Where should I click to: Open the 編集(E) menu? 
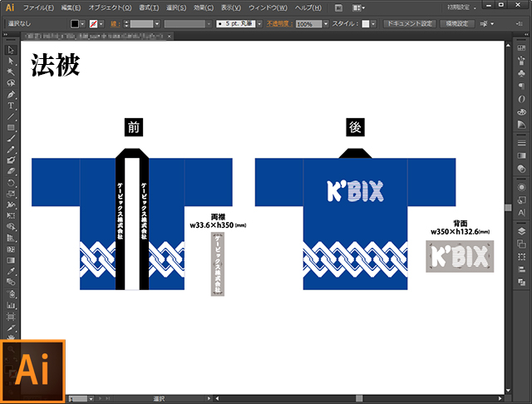pos(71,7)
